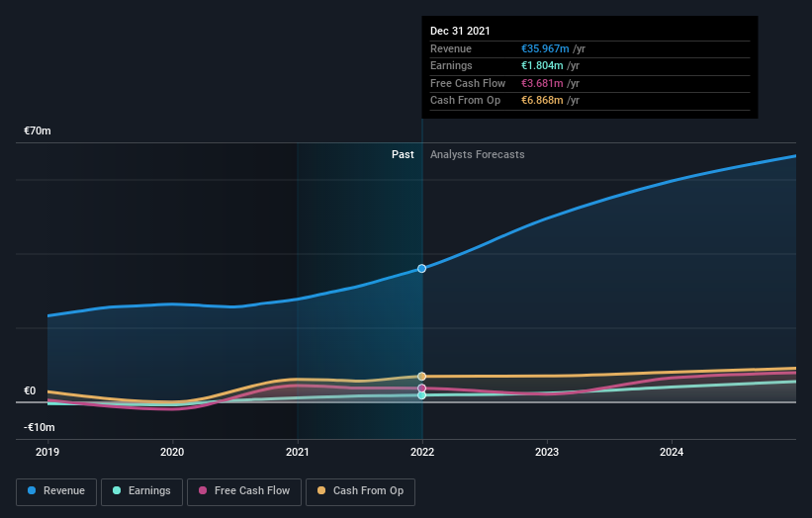Click the -€10m y-axis label
The height and width of the screenshot is (518, 812).
(40, 427)
